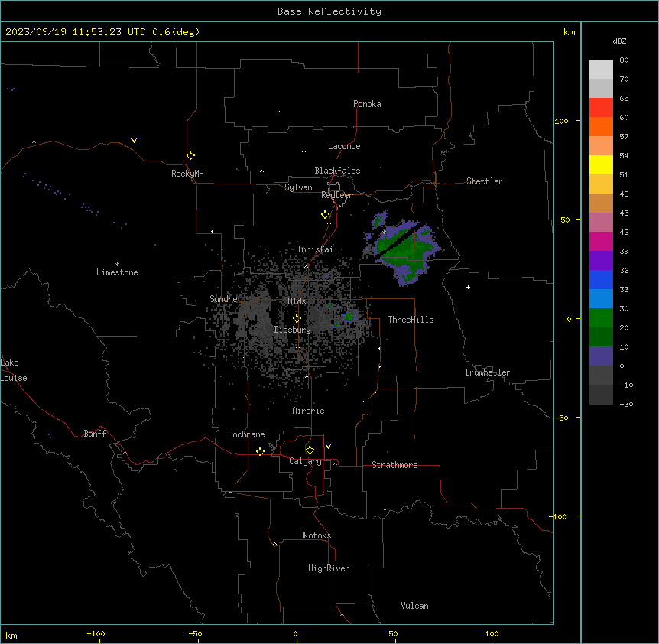Click the -100 tick on bottom km axis

[96, 633]
